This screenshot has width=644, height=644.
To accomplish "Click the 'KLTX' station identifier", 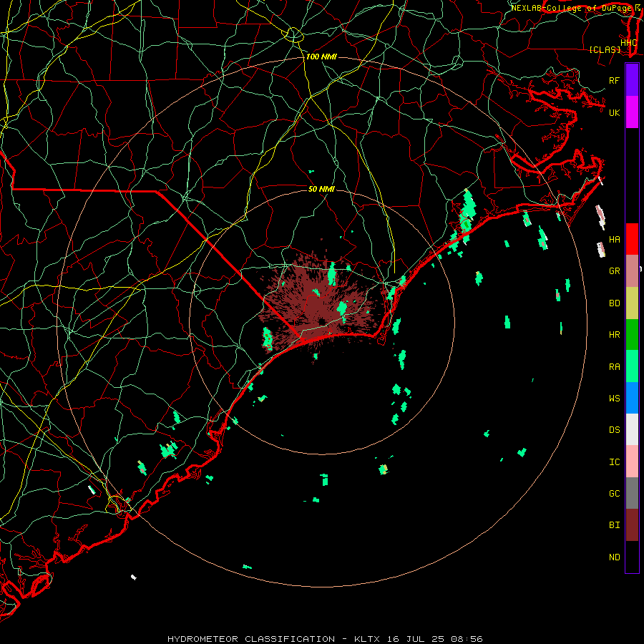I will (x=367, y=639).
